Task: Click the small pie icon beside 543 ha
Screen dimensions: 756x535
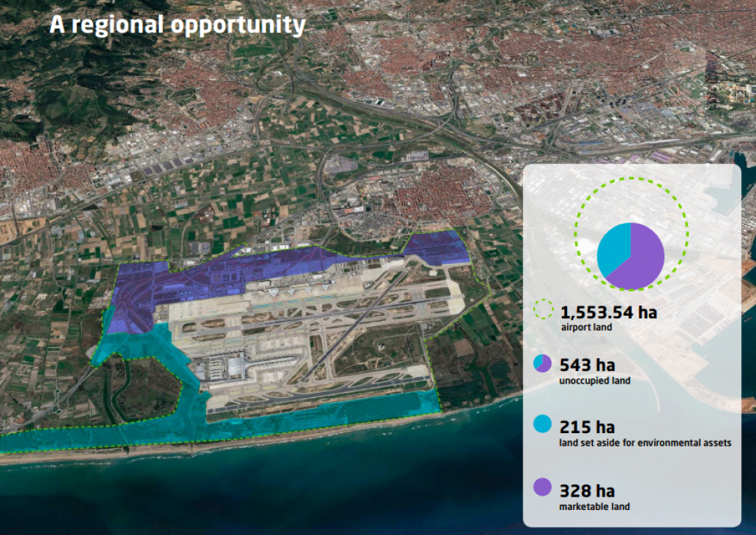Action: (x=543, y=363)
